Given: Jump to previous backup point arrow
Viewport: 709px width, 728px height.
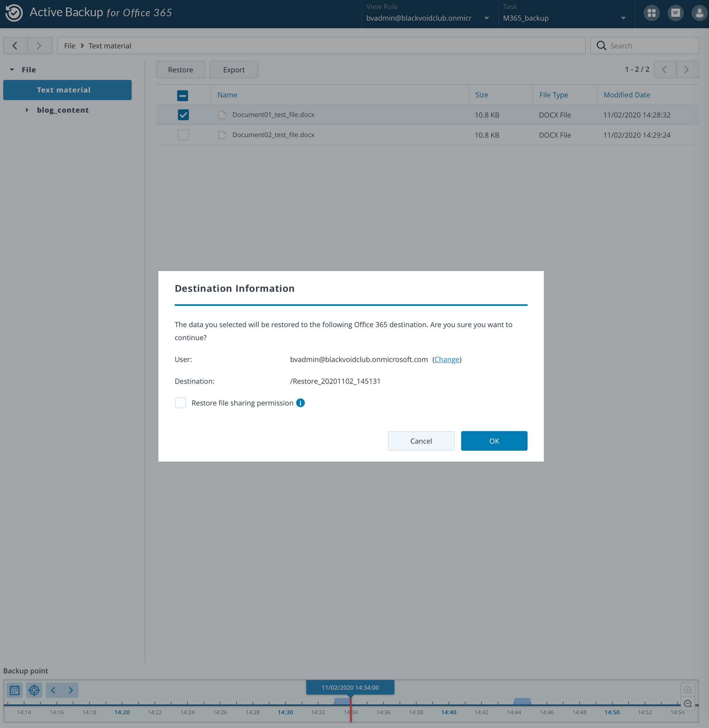Looking at the screenshot, I should tap(53, 690).
